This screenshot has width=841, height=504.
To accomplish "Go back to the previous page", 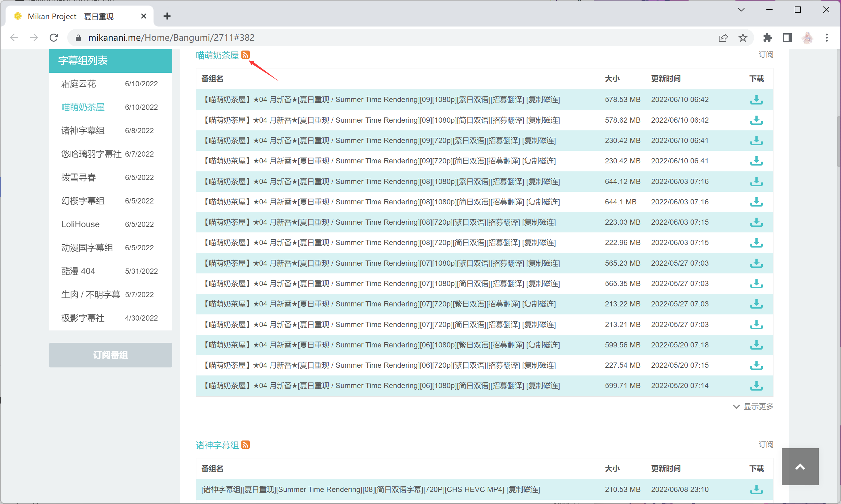I will click(14, 37).
